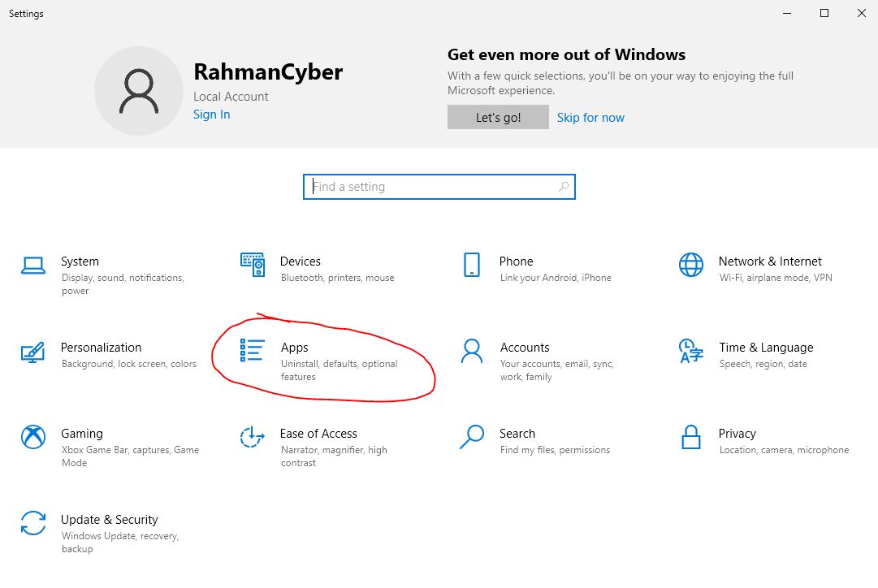The image size is (878, 588).
Task: Focus the Find a setting field
Action: coord(439,187)
